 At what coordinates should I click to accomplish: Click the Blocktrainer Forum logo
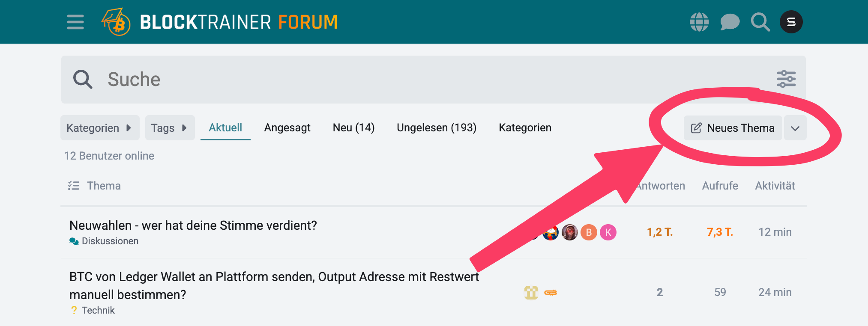coord(219,22)
